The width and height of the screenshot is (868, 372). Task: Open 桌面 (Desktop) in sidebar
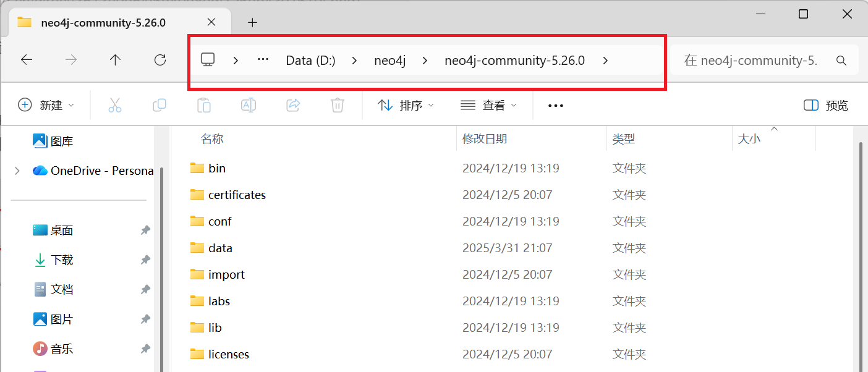pos(53,230)
